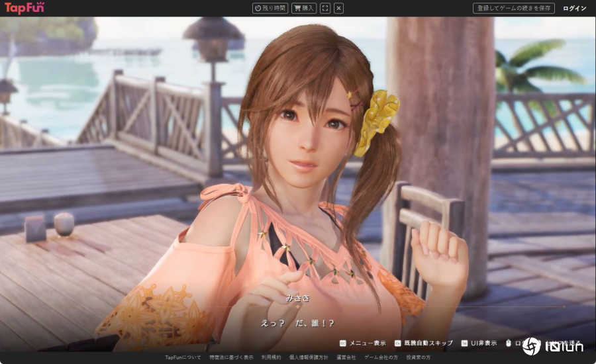This screenshot has height=364, width=596.
Task: Toggle 既読自動スキップ auto skip
Action: point(424,343)
